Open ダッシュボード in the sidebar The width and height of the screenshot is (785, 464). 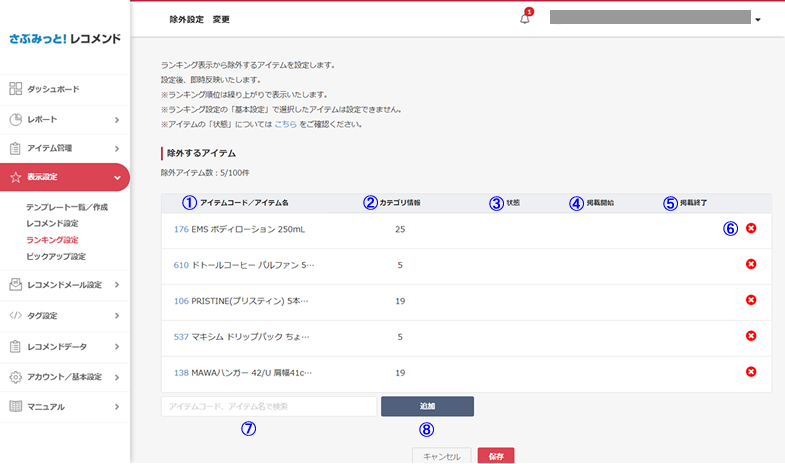click(53, 89)
